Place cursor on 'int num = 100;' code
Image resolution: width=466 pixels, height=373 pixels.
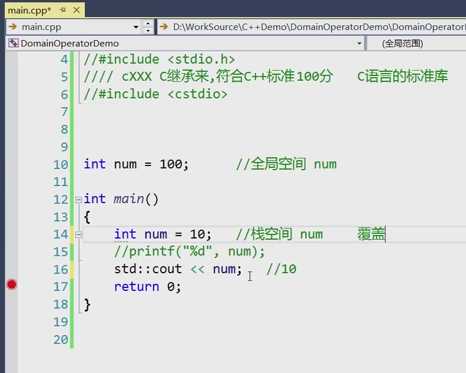click(x=136, y=164)
